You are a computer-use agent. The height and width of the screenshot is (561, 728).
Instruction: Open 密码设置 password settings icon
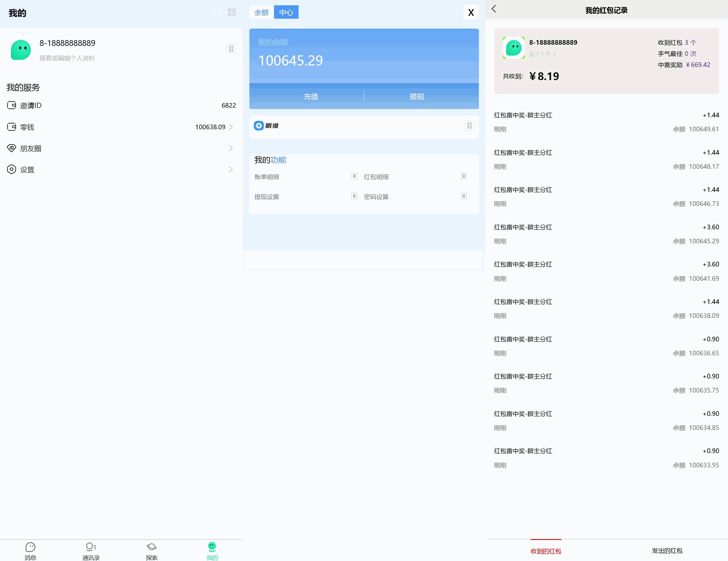click(464, 196)
